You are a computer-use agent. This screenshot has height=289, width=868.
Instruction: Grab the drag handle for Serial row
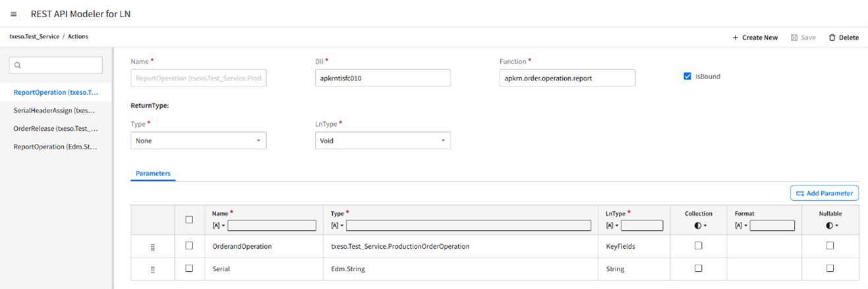153,269
